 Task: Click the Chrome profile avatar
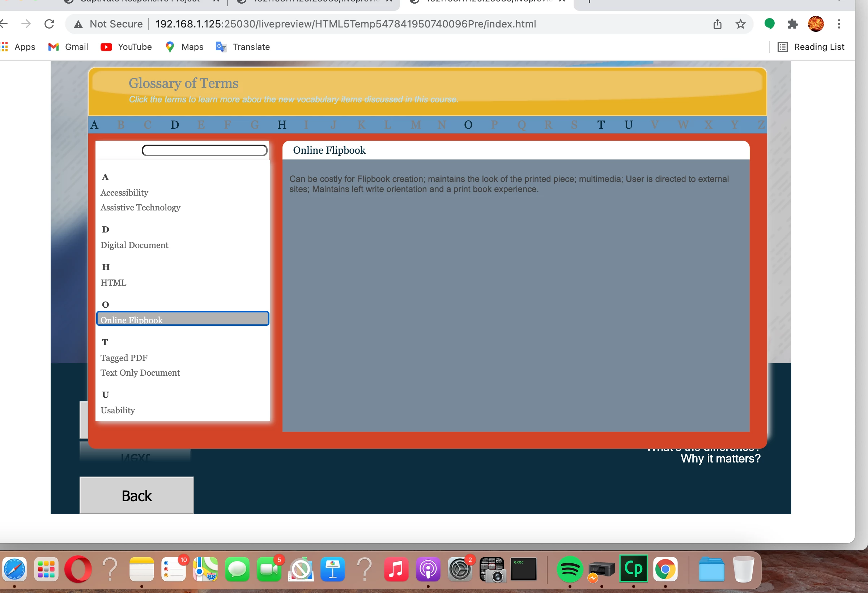tap(816, 24)
